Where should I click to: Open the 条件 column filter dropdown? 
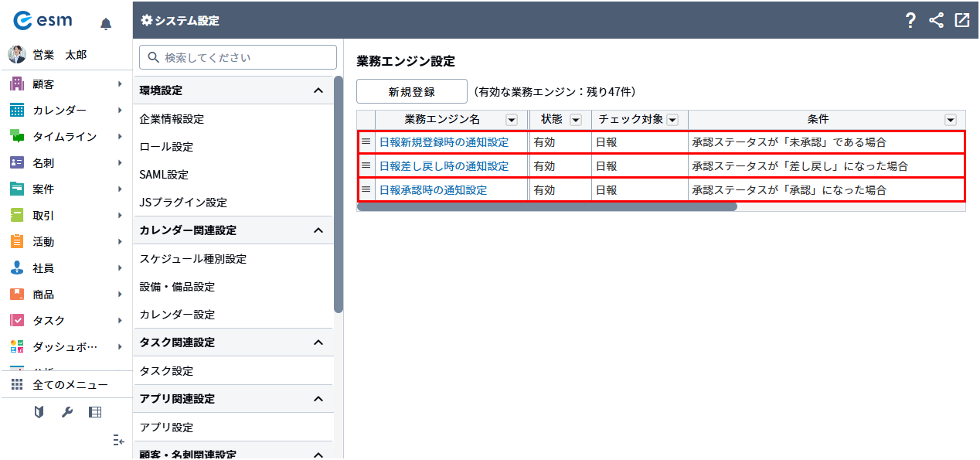click(950, 120)
